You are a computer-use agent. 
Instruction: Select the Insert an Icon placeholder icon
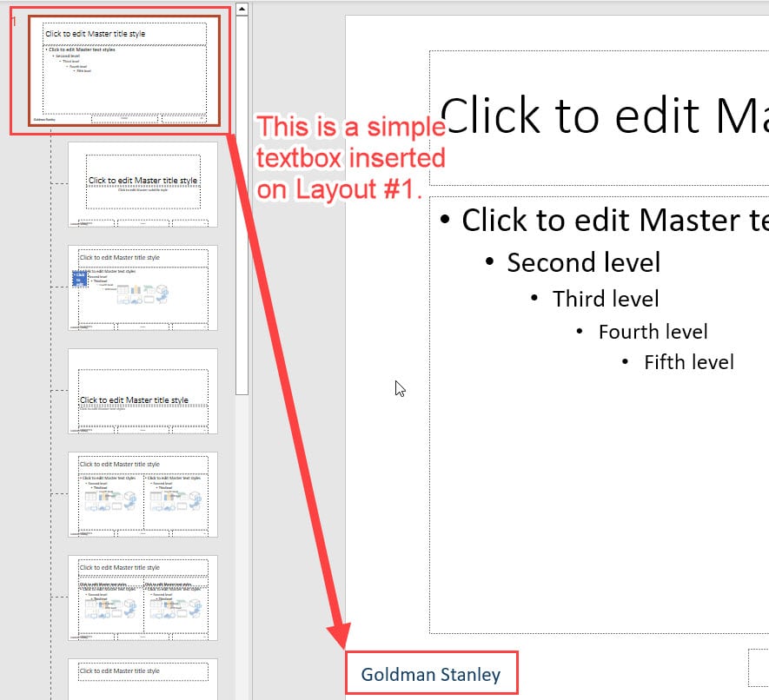click(162, 298)
